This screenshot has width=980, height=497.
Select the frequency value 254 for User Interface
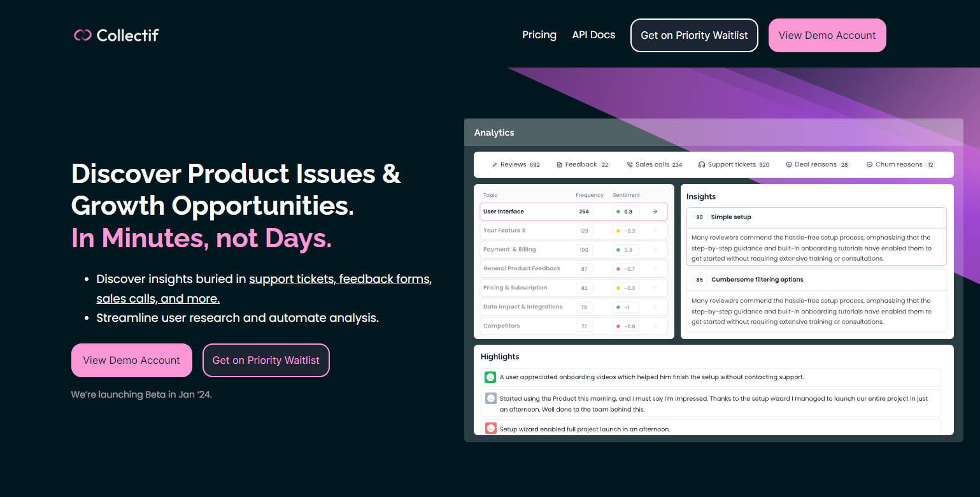click(x=585, y=211)
